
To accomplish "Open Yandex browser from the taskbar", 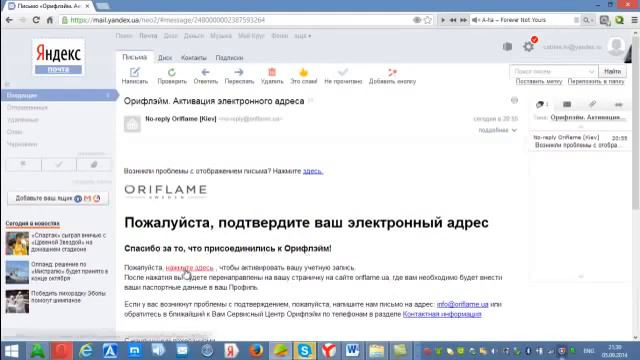I will coord(329,351).
